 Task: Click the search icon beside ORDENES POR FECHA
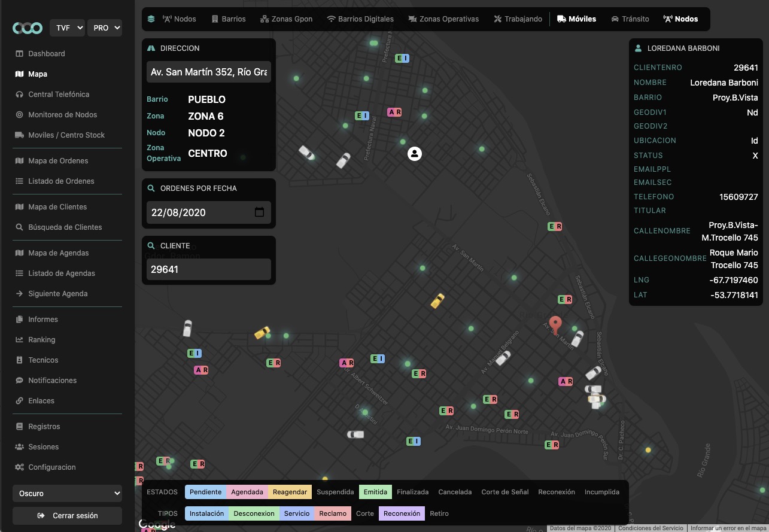151,189
